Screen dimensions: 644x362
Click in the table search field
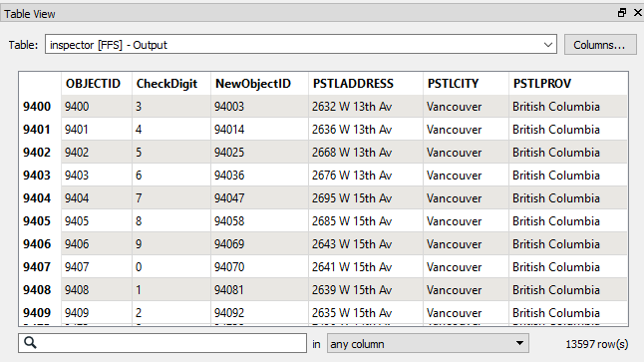(x=162, y=343)
